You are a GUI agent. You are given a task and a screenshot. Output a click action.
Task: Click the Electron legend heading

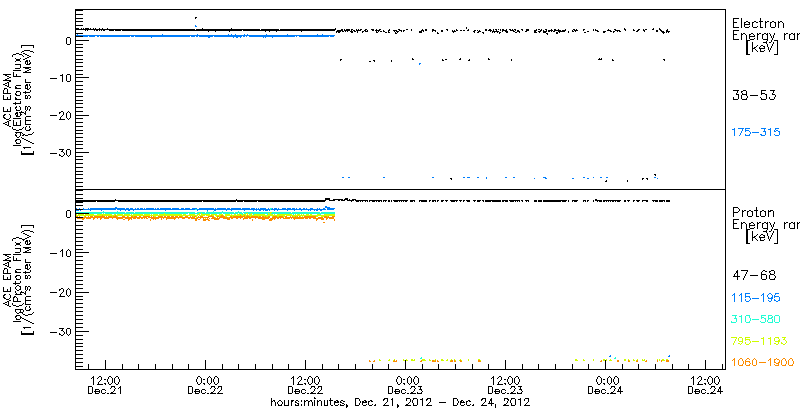758,23
